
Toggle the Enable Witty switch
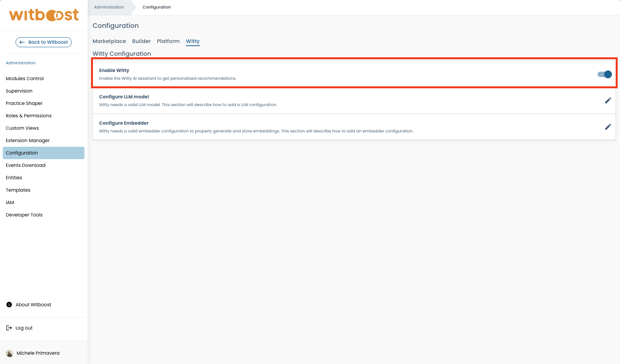[x=605, y=74]
